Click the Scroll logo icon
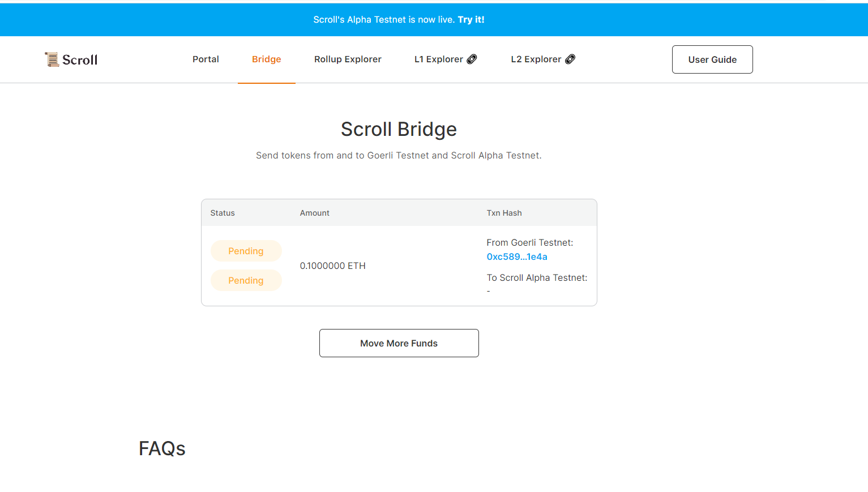 click(x=52, y=59)
